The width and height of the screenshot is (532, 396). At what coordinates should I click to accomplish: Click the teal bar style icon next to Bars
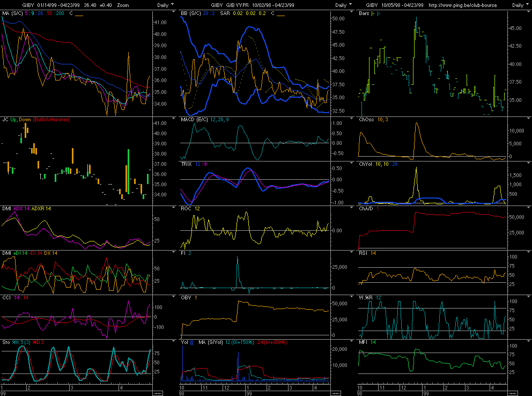pos(379,13)
